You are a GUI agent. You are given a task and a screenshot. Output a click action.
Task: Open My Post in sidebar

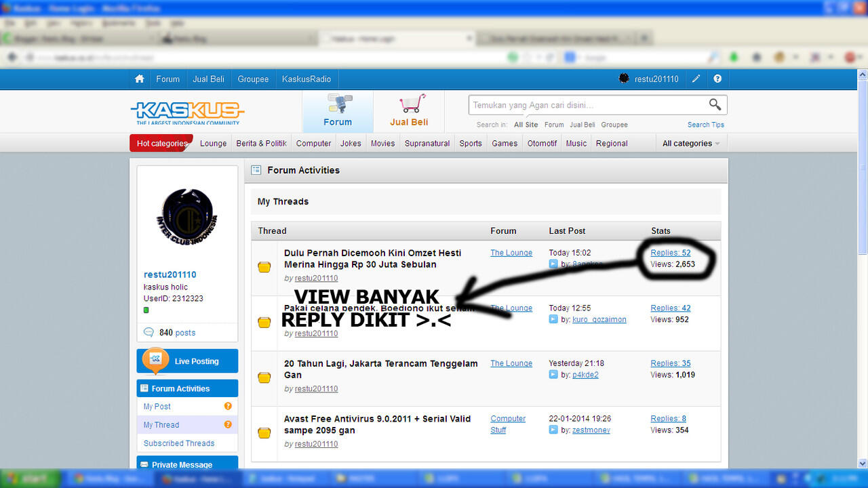pos(157,407)
